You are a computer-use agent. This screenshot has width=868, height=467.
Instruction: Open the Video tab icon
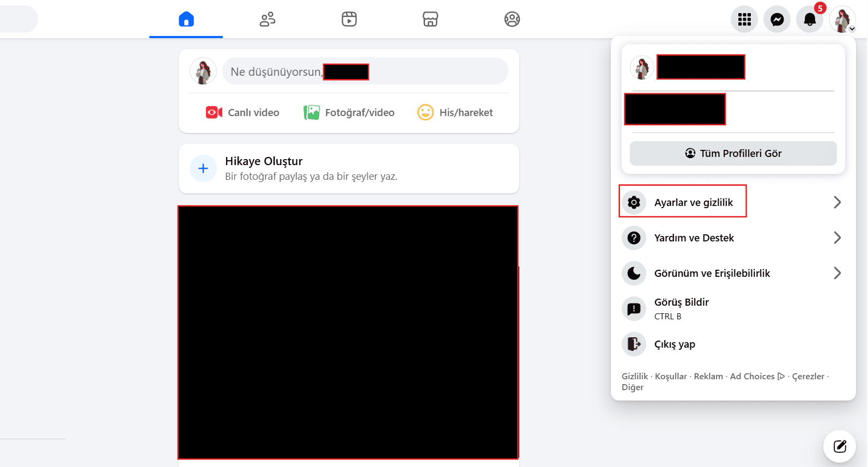pyautogui.click(x=349, y=19)
